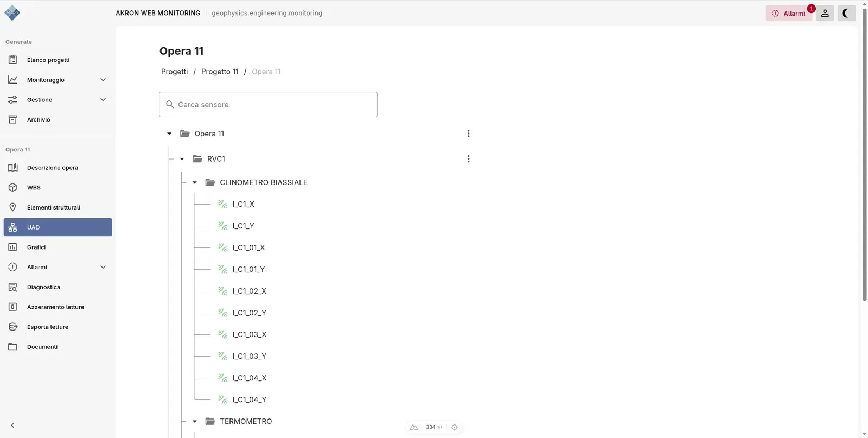Image resolution: width=868 pixels, height=438 pixels.
Task: Collapse the CLINOMETRO BIASSIALE node
Action: pos(194,182)
